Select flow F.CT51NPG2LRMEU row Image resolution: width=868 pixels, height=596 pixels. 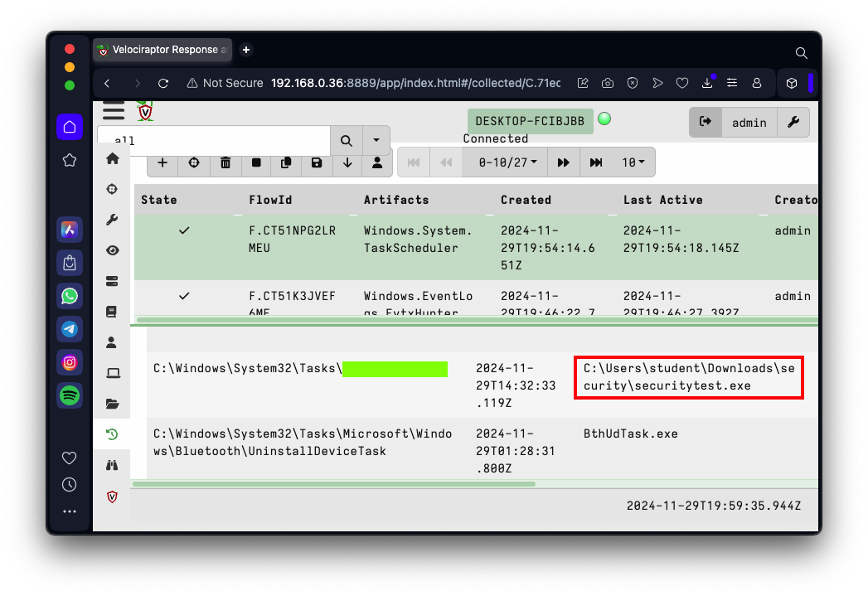pyautogui.click(x=476, y=247)
